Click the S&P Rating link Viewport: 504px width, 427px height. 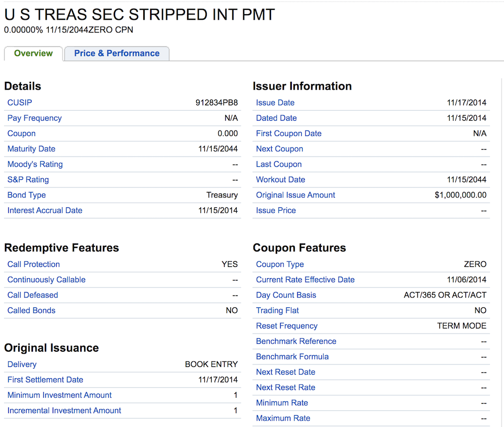click(28, 179)
